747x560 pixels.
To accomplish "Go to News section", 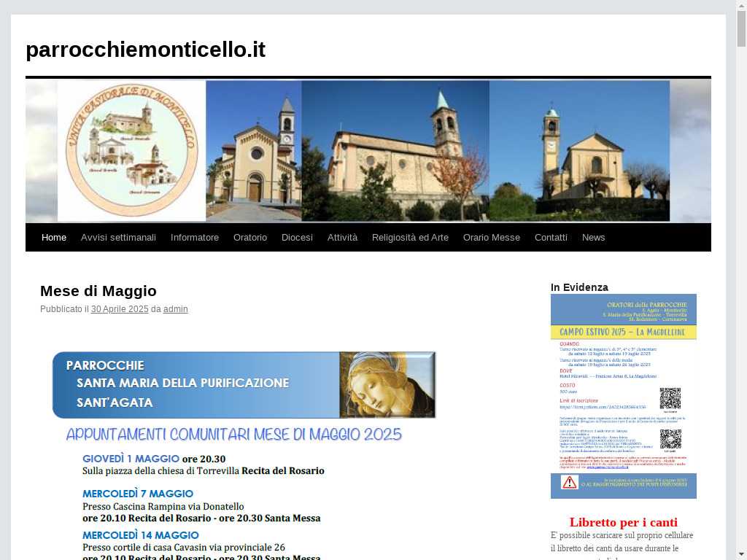I will (x=593, y=237).
